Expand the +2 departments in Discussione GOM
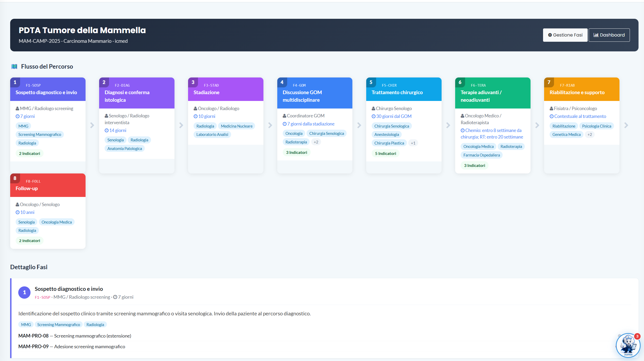The height and width of the screenshot is (361, 644). (x=316, y=142)
